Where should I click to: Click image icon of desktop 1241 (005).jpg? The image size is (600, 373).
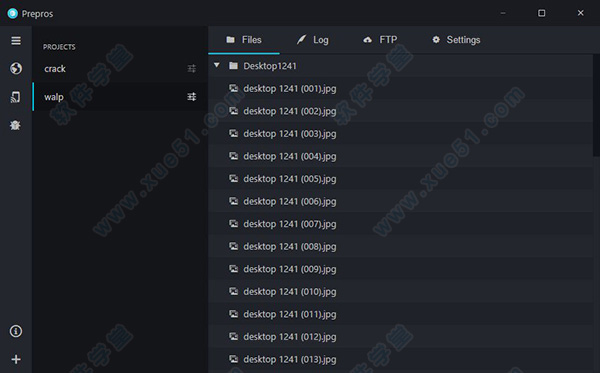point(233,179)
